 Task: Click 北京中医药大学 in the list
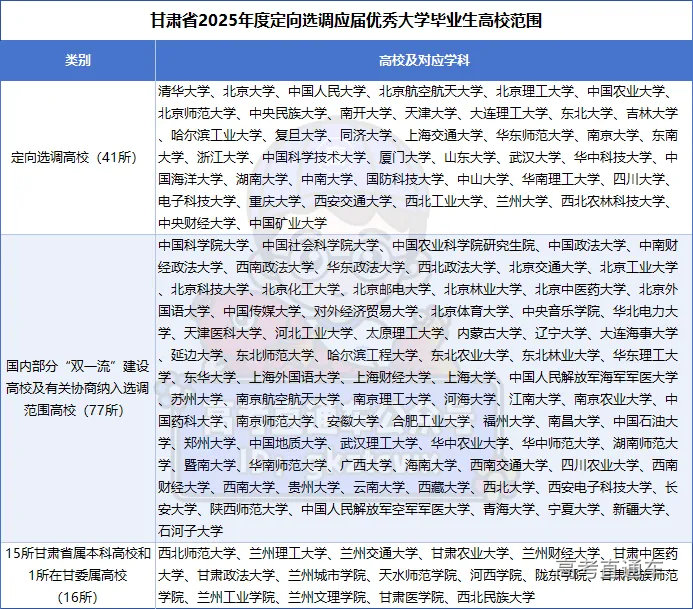click(x=580, y=289)
